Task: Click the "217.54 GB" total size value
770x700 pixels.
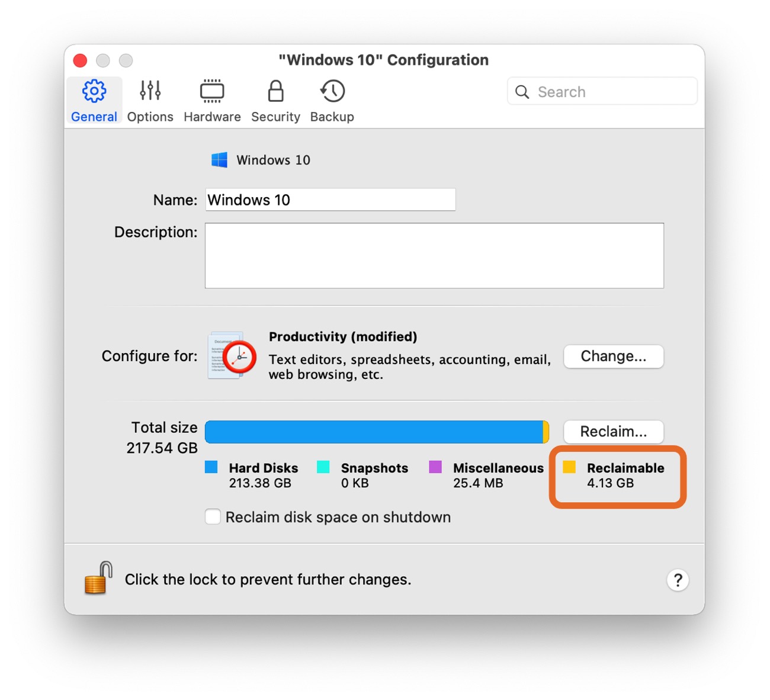Action: [x=162, y=448]
